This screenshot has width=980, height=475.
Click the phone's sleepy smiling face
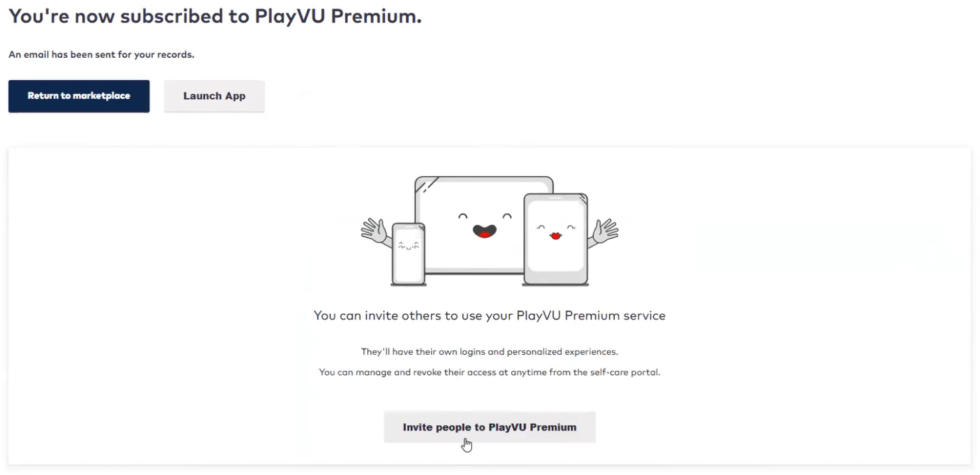click(x=408, y=246)
